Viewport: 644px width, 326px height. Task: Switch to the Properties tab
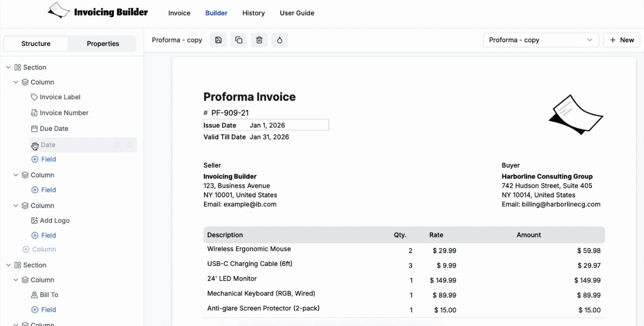point(103,44)
